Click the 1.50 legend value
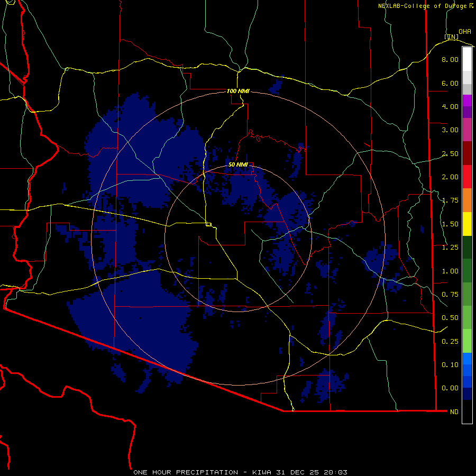This screenshot has width=476, height=476. (450, 224)
